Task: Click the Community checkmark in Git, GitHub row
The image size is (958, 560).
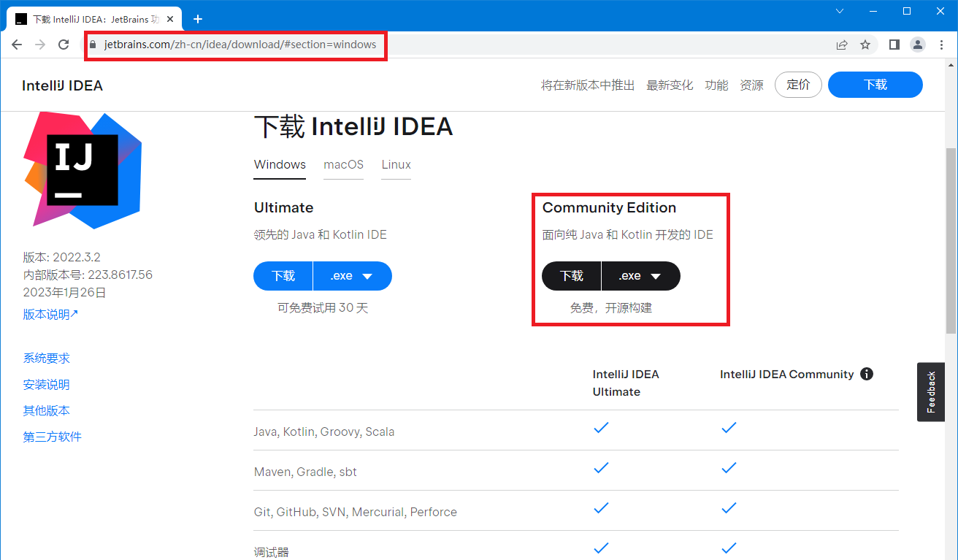Action: coord(729,508)
